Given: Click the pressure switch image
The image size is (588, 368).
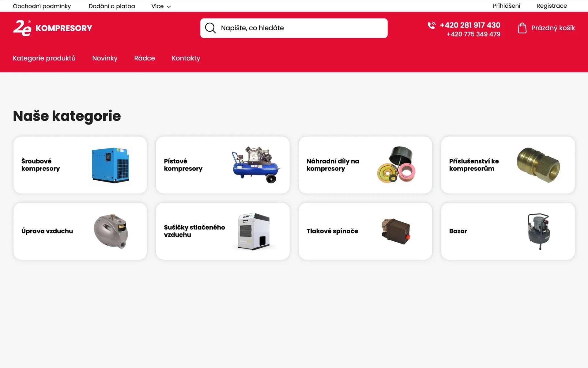Looking at the screenshot, I should click(x=396, y=231).
